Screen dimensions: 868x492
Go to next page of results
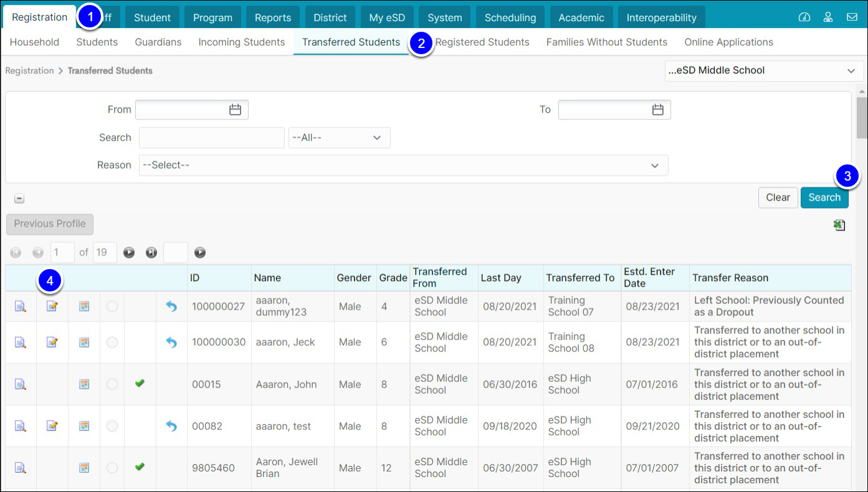pos(129,253)
